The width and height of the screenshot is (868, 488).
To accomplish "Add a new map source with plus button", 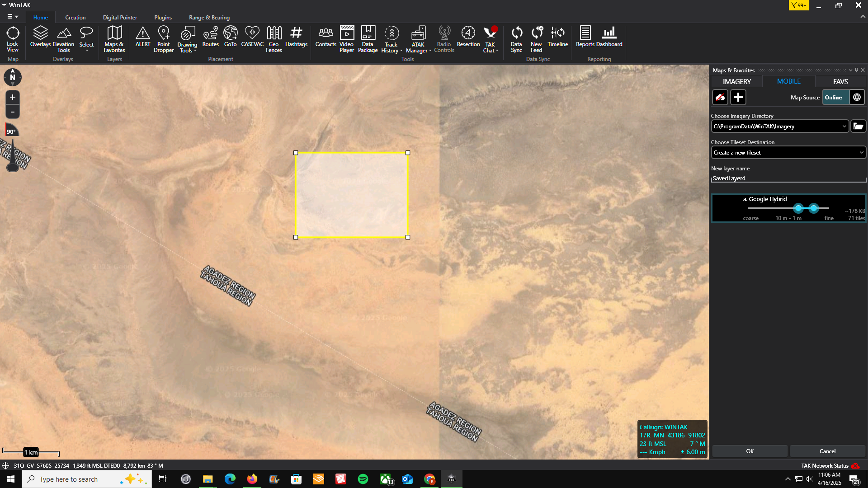I will point(738,97).
